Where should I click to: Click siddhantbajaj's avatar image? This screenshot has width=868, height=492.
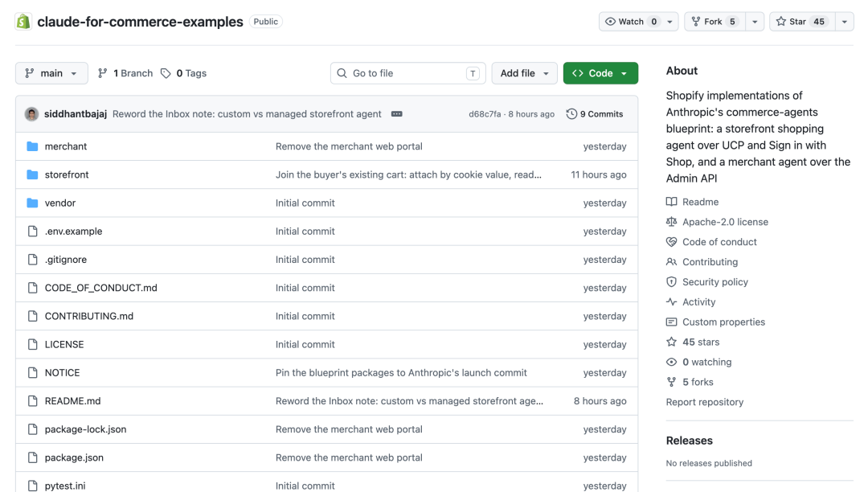31,113
